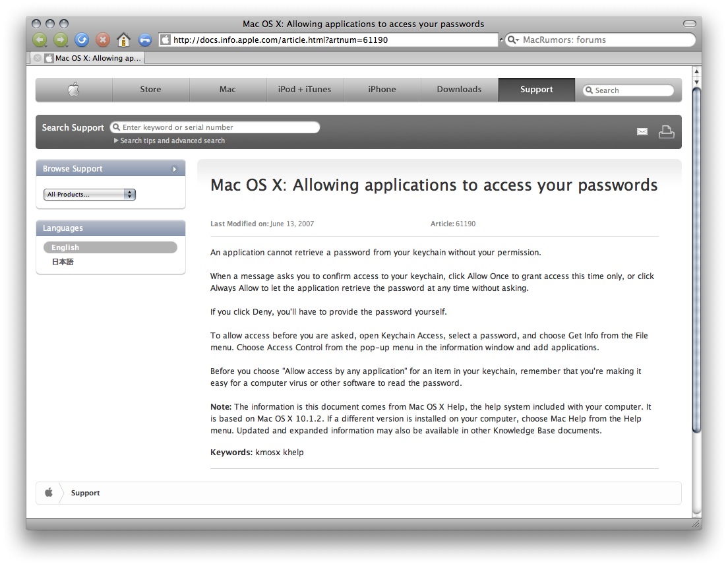Open the home page with the house icon
Screen dimensions: 728x566
[x=123, y=40]
